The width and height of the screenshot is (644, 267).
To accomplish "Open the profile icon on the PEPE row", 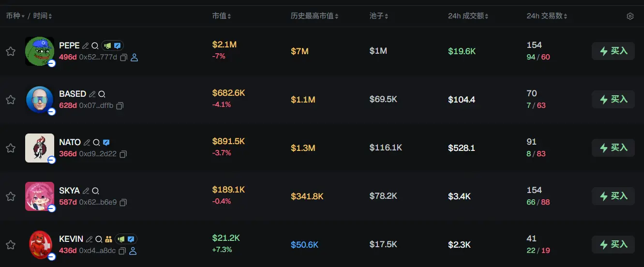I will tap(135, 58).
